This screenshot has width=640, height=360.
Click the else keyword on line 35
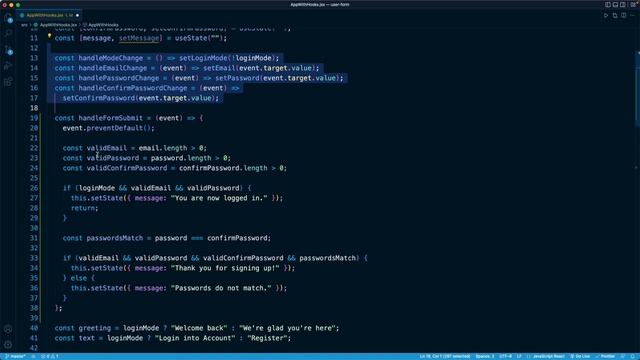coord(78,278)
